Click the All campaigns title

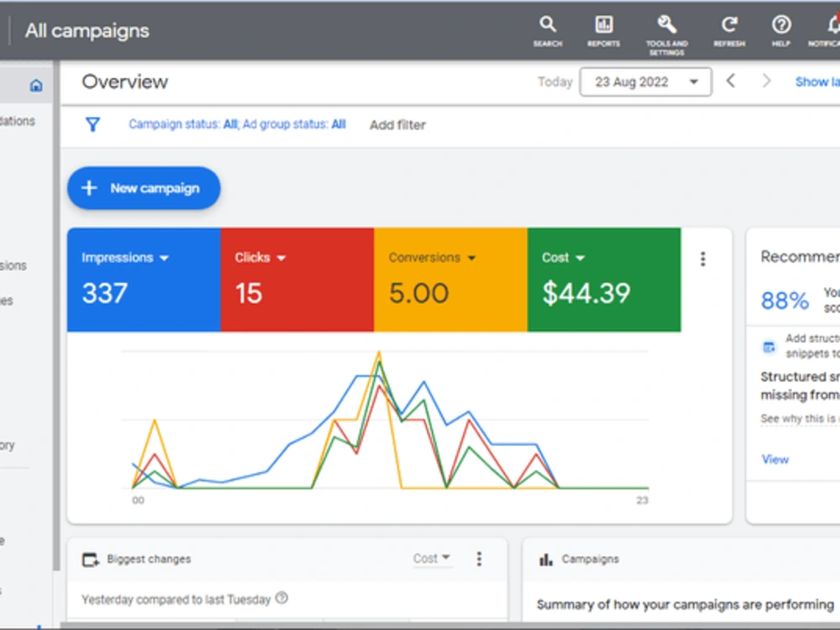pos(87,31)
